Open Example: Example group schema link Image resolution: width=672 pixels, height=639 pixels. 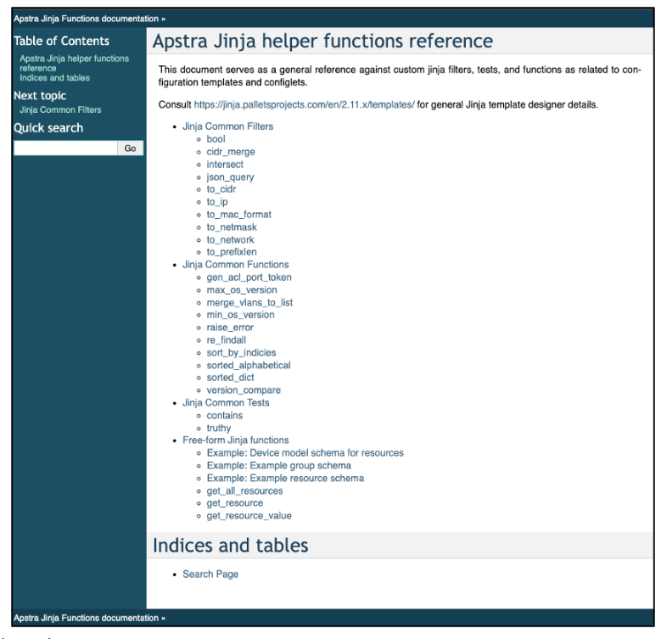click(x=279, y=465)
